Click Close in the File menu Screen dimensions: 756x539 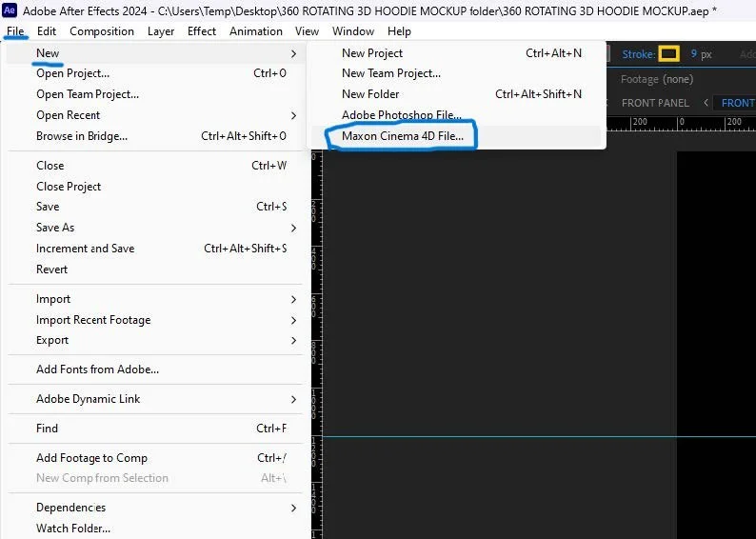(x=155, y=166)
